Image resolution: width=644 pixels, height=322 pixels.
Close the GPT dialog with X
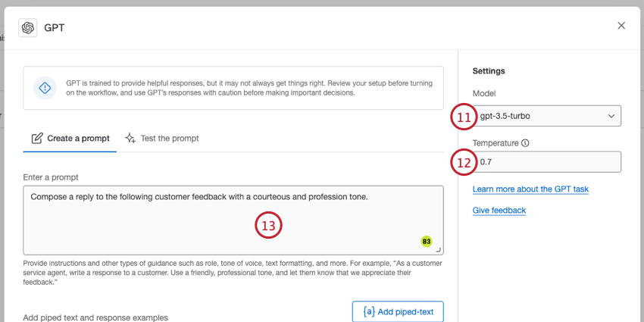click(621, 26)
